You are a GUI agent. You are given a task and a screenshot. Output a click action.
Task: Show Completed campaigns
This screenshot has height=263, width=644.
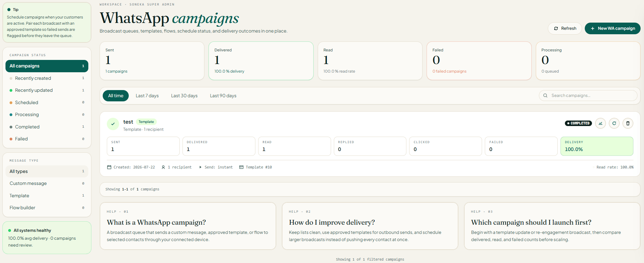[x=47, y=127]
